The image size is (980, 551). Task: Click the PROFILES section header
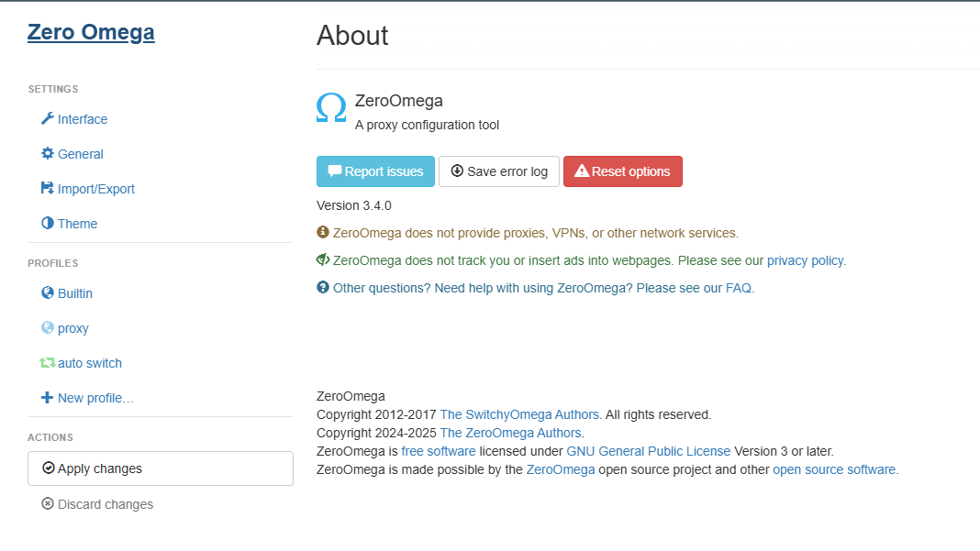click(53, 264)
